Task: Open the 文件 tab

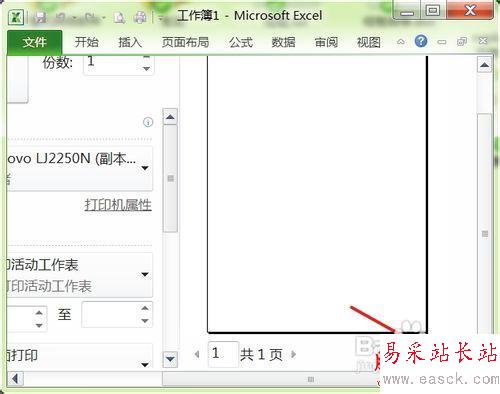Action: pos(34,42)
